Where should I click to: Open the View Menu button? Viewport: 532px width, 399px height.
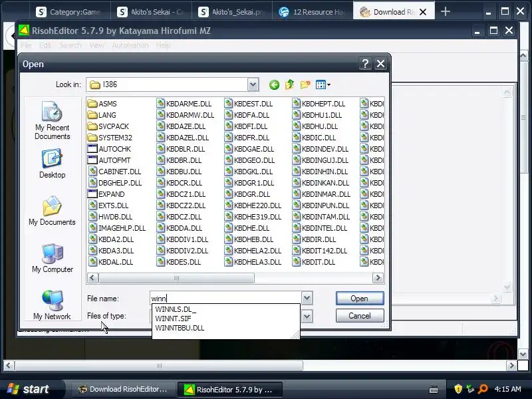323,84
